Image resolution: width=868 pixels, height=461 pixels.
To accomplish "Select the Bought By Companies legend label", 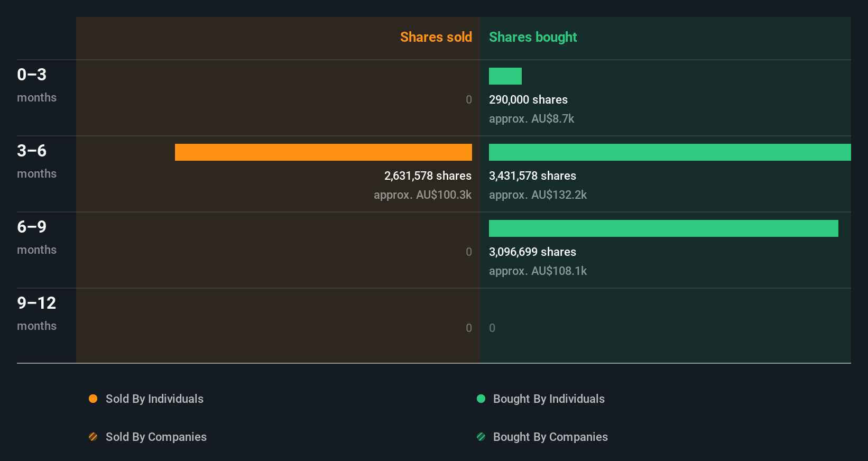I will (x=550, y=437).
